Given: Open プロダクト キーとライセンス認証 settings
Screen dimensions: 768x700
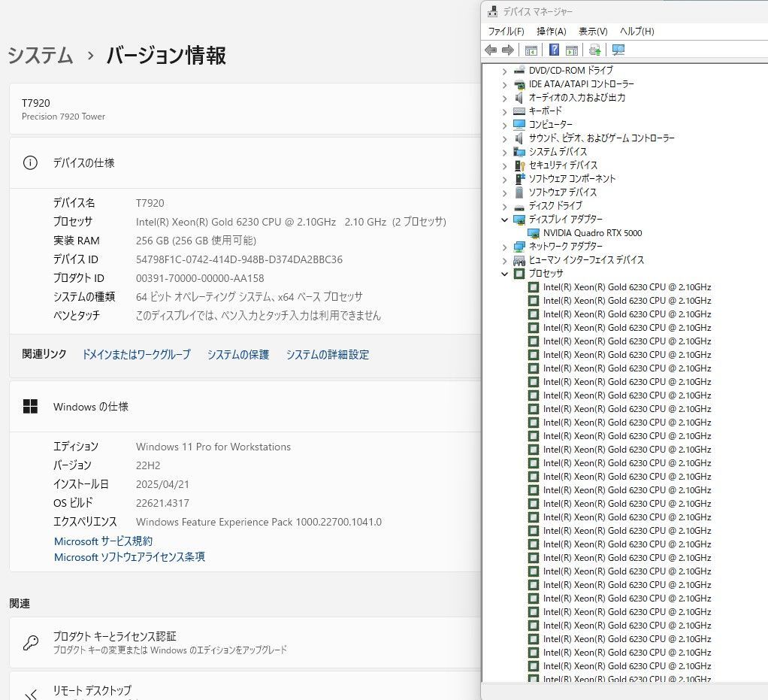Looking at the screenshot, I should [245, 643].
